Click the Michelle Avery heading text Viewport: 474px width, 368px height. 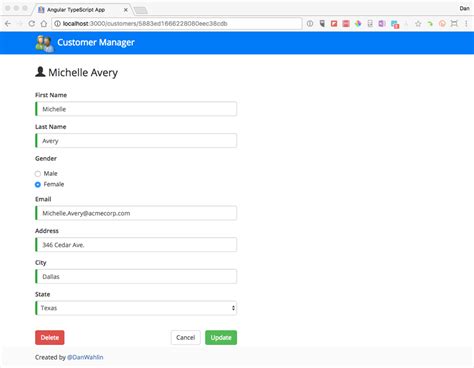(83, 72)
